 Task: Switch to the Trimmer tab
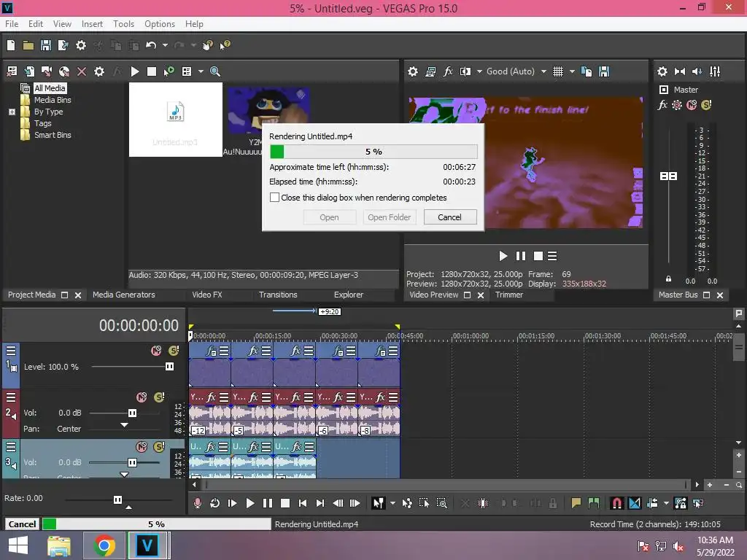tap(508, 295)
